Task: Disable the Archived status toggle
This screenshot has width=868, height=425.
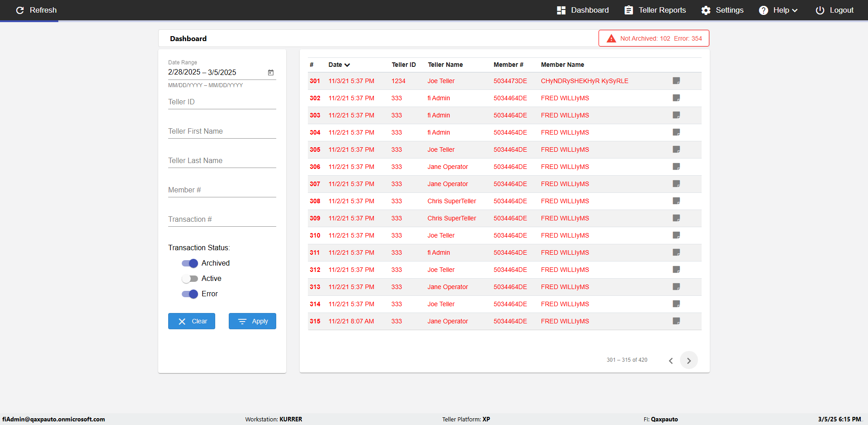Action: 190,263
